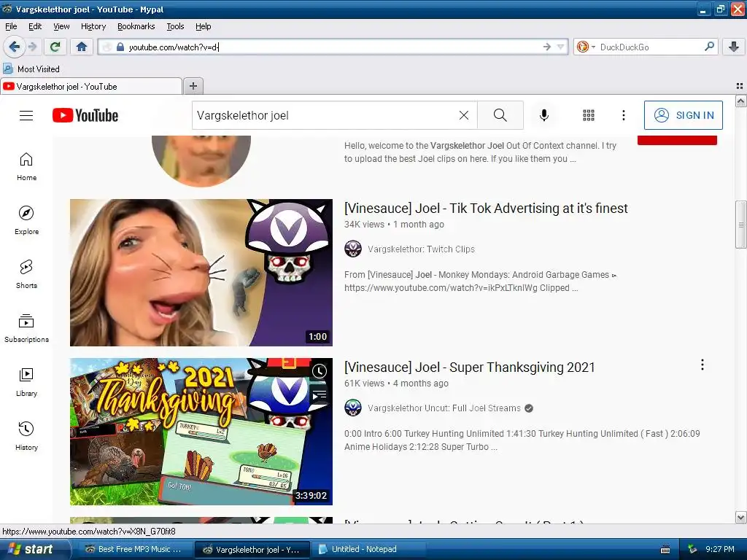Click the browser forward arrow
The width and height of the screenshot is (747, 560).
[32, 47]
